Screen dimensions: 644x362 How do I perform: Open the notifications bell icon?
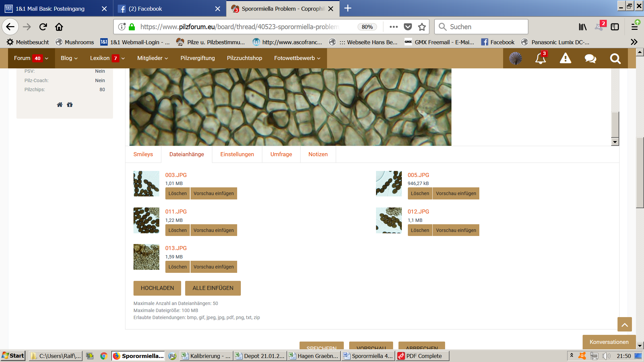click(x=540, y=58)
